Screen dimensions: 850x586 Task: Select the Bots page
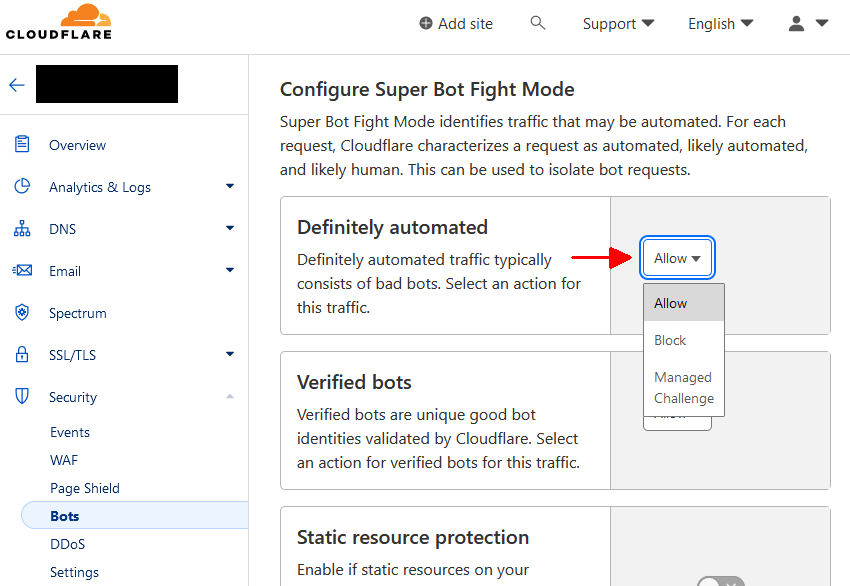[134, 516]
